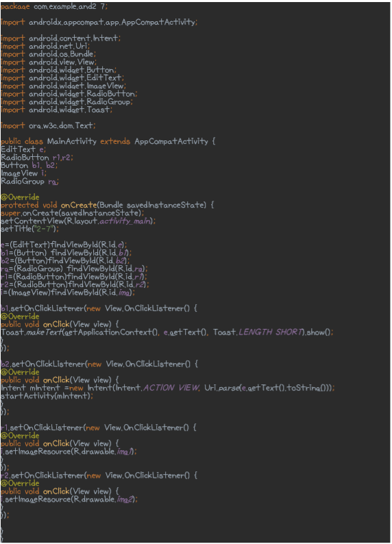
Task: Click the e=(EditText)findViewById(R.id.e) line
Action: pos(64,245)
